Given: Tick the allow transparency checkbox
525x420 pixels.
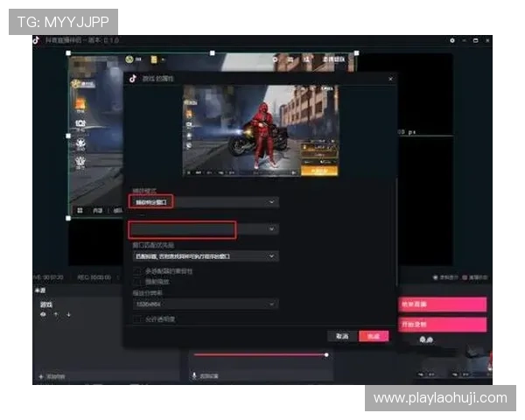Looking at the screenshot, I should (136, 319).
